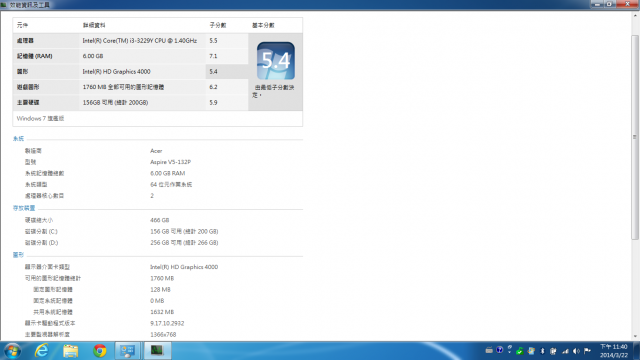Screen dimensions: 640x360
Task: Check the battery power tray icon
Action: click(x=553, y=351)
